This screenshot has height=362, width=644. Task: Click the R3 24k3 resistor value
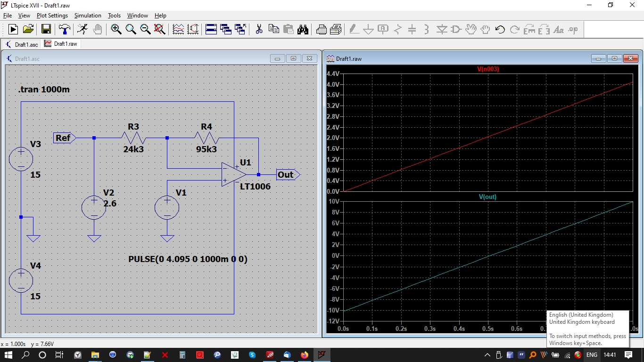pyautogui.click(x=133, y=149)
